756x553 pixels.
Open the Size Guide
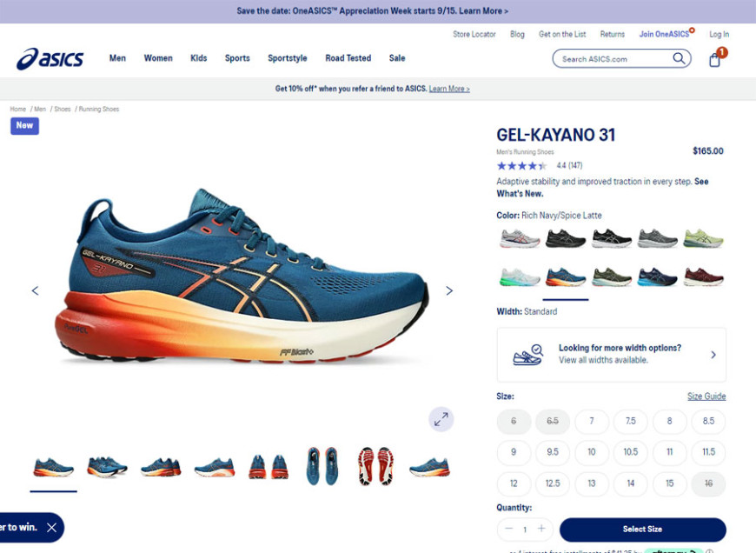click(706, 396)
